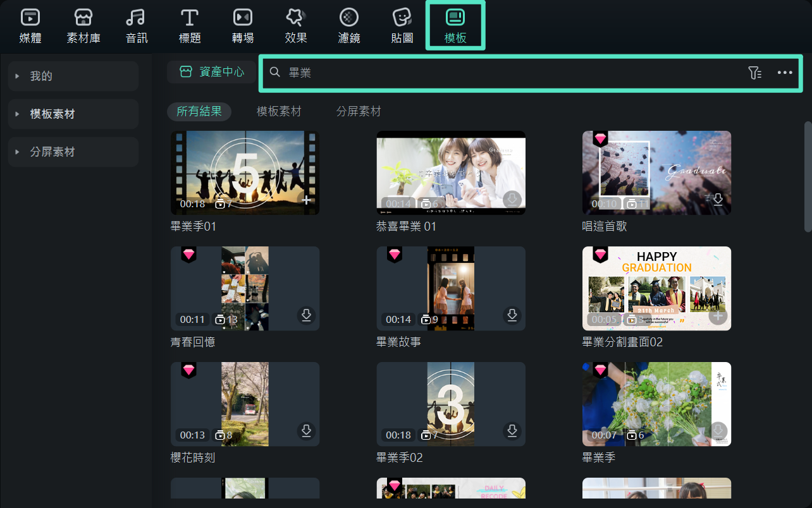This screenshot has height=508, width=812.
Task: Click the 畢業分割畫面02 title text
Action: click(x=622, y=342)
